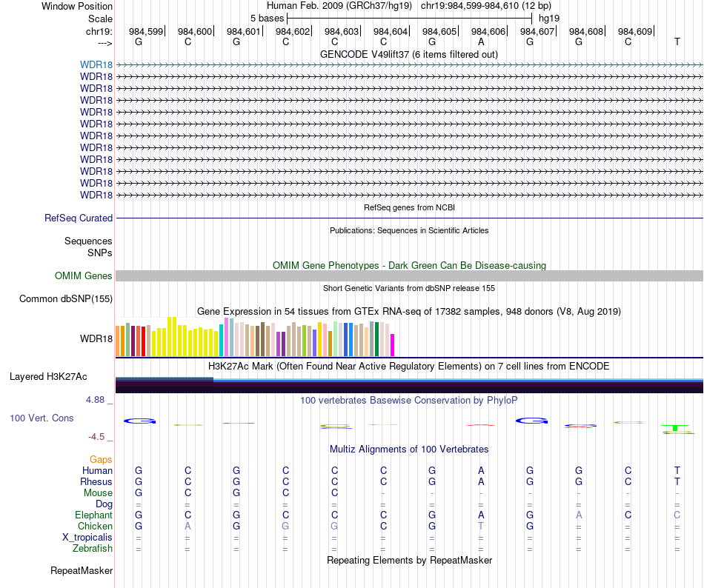Click the dark H3K27Ac signal band

(409, 386)
